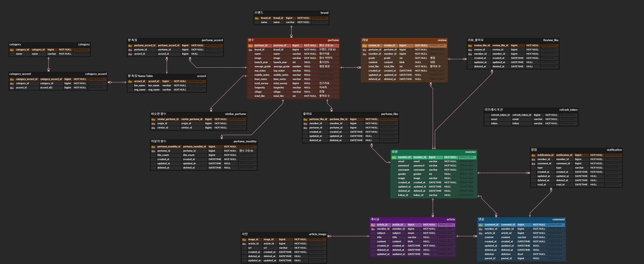Click the Default value cell of top_notes in the perfume table

tap(329, 71)
